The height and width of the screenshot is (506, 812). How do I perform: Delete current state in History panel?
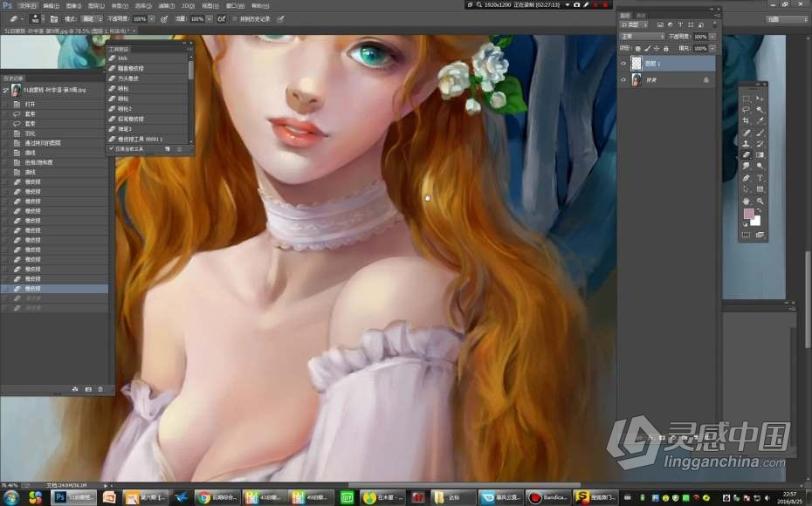tap(100, 389)
